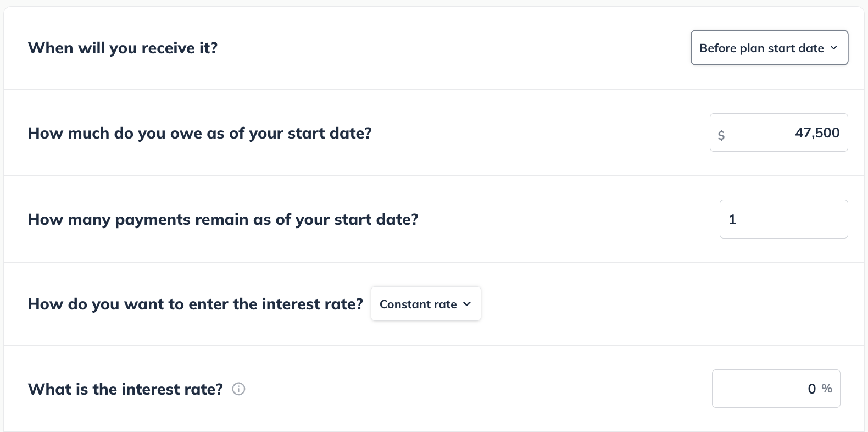This screenshot has width=868, height=432.
Task: Open the Constant rate dropdown
Action: click(x=426, y=303)
